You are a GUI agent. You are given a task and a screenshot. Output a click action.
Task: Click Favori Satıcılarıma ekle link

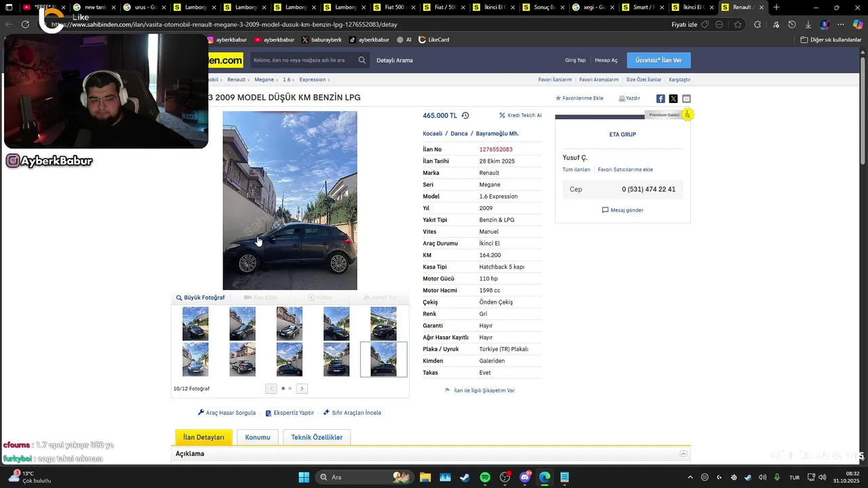[625, 169]
